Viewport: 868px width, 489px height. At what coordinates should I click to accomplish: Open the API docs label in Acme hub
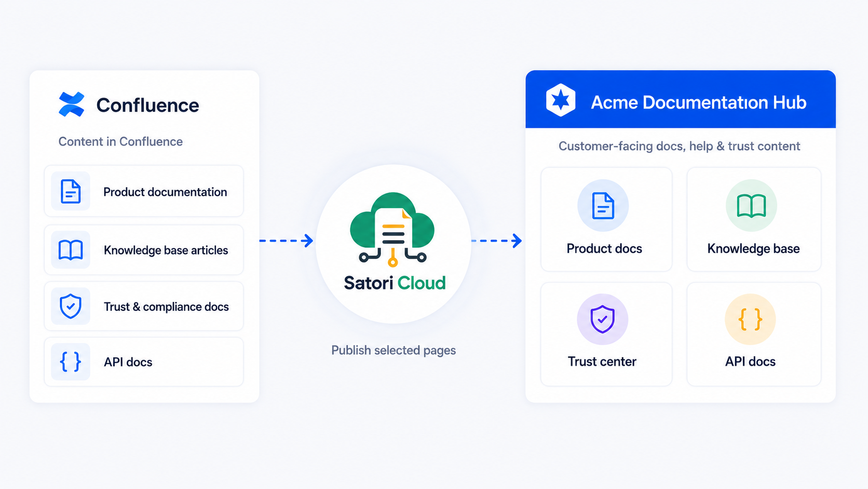(750, 361)
